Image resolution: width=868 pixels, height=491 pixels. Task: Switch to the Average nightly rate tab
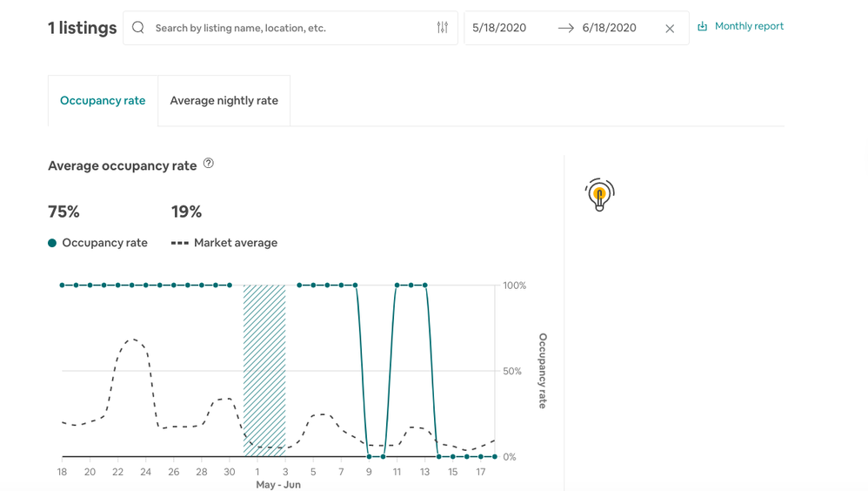coord(224,101)
